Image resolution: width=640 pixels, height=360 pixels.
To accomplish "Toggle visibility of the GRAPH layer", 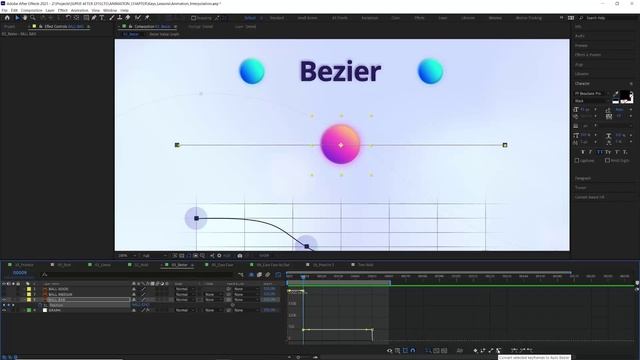I will point(4,310).
